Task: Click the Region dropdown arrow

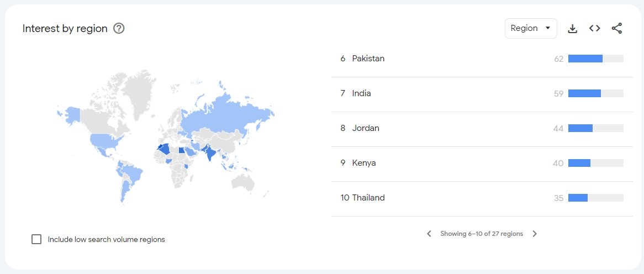Action: coord(547,28)
